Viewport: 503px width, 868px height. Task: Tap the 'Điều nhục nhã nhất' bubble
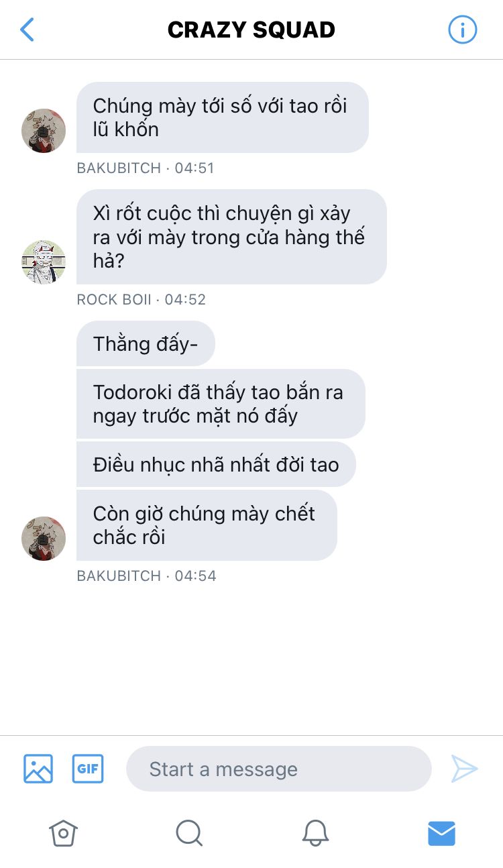click(216, 464)
